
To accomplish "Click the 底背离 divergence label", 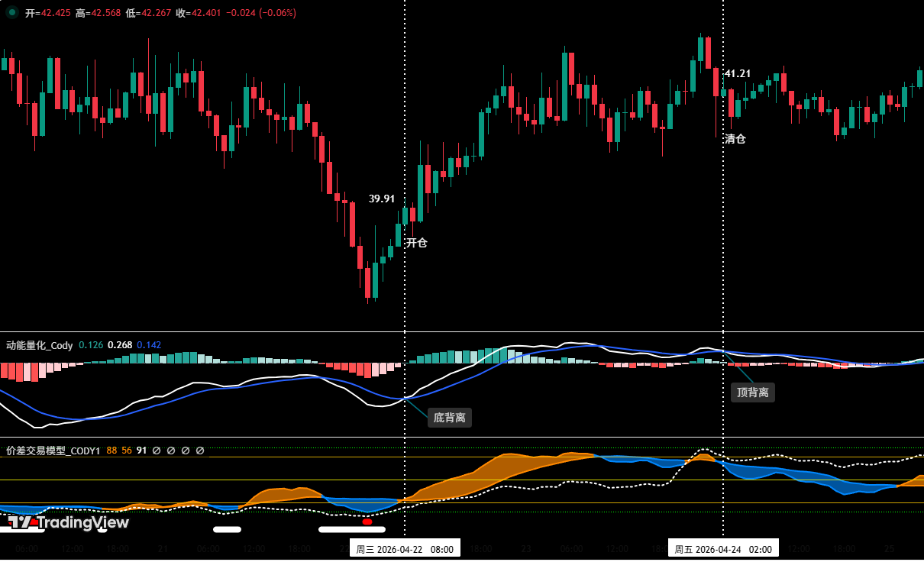I will pyautogui.click(x=449, y=418).
